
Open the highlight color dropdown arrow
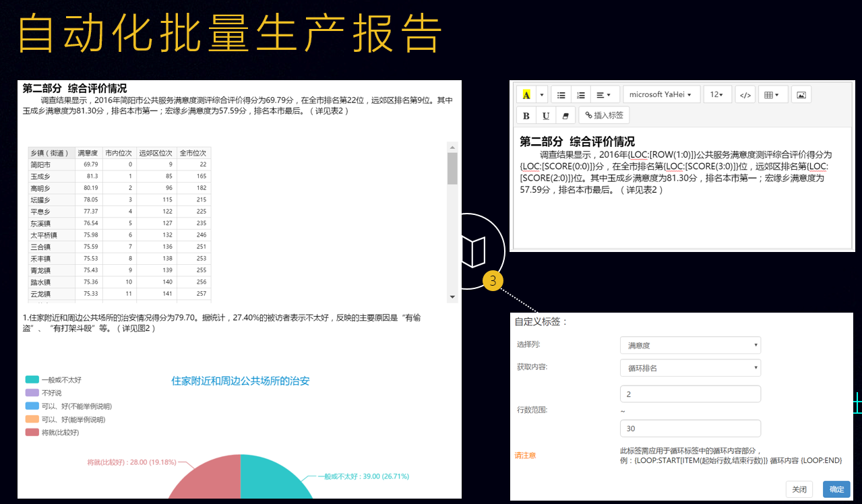pyautogui.click(x=541, y=95)
